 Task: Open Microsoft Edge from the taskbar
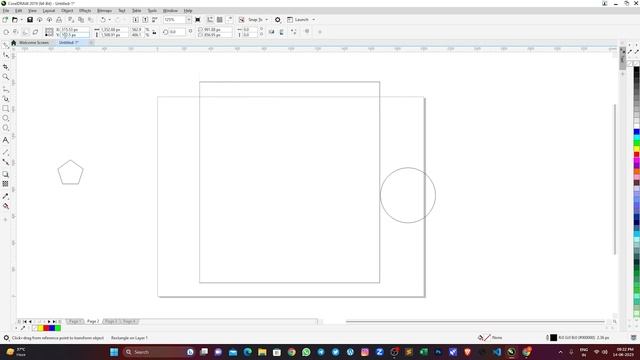click(247, 352)
